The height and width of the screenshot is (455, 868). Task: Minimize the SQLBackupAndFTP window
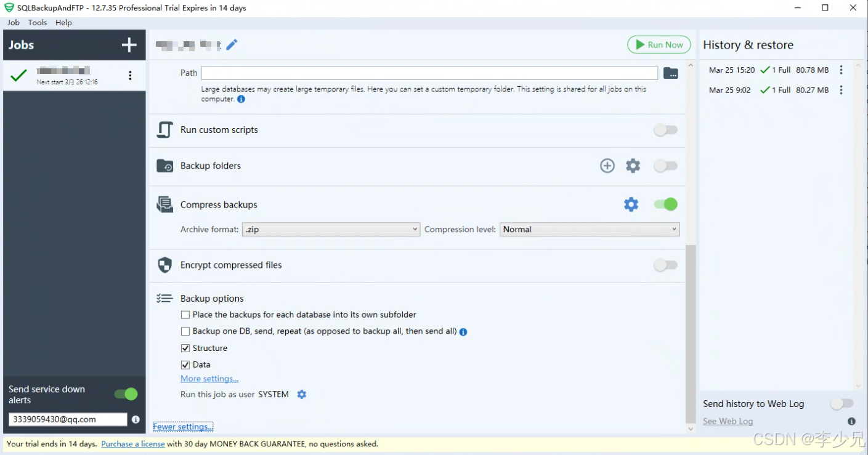tap(797, 8)
